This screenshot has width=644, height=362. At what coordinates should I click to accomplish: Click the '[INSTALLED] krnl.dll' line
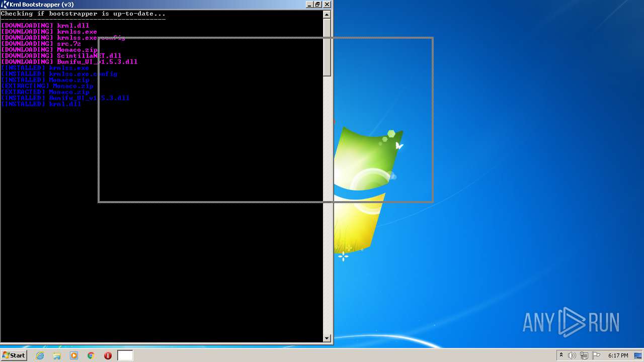click(x=41, y=104)
